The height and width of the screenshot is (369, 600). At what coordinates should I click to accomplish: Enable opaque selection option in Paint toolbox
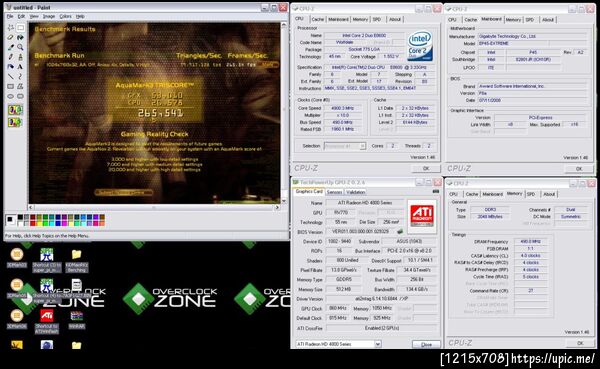tap(15, 110)
